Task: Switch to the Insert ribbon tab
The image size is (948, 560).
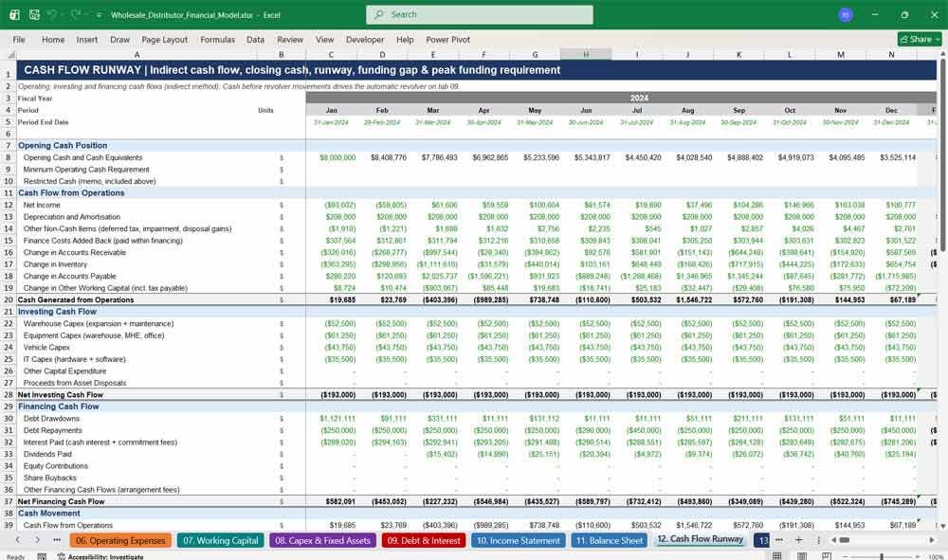Action: pyautogui.click(x=87, y=39)
